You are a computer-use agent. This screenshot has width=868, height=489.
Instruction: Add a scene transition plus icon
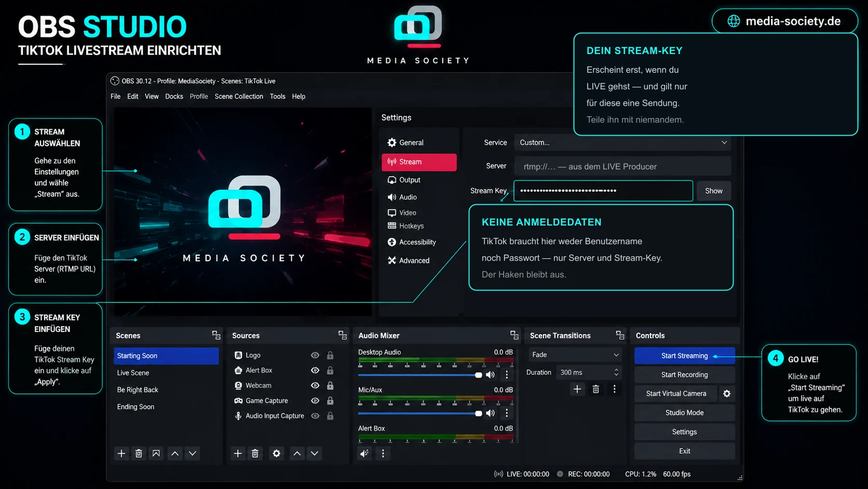click(x=577, y=389)
